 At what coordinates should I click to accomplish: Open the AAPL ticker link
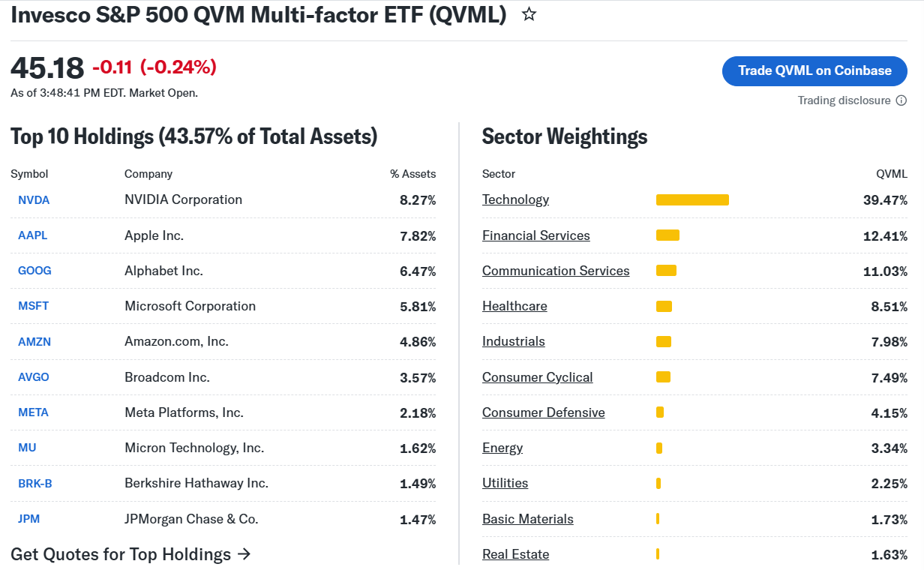33,235
